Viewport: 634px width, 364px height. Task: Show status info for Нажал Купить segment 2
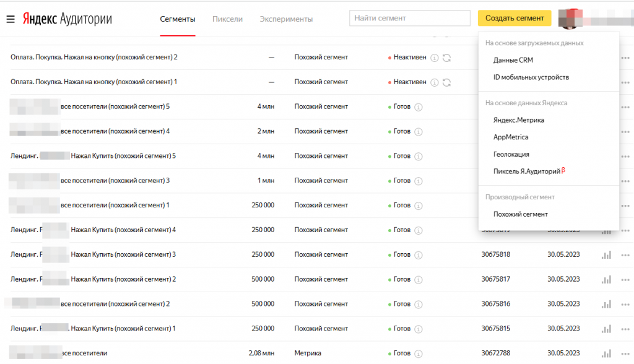pyautogui.click(x=419, y=280)
